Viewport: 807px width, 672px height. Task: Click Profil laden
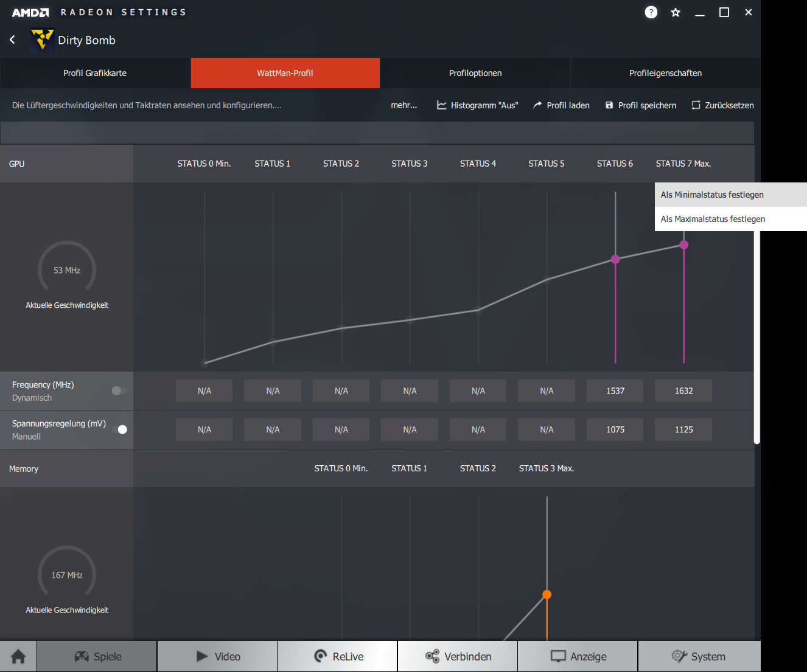(x=561, y=105)
